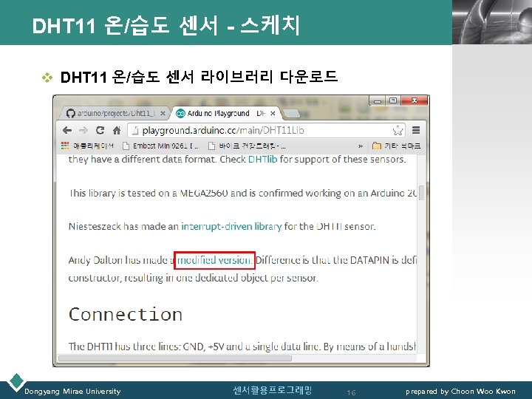Viewport: 532px width, 399px height.
Task: Open a new tab with the new-tab button
Action: (x=291, y=114)
